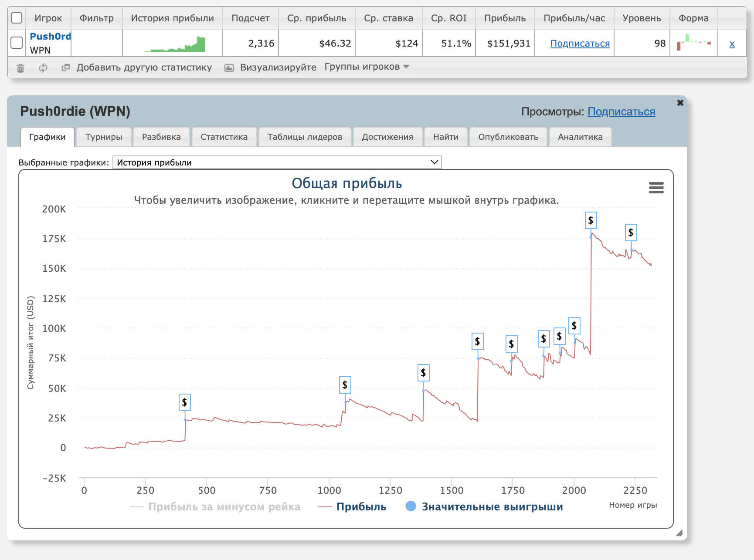This screenshot has height=560, width=754.
Task: Toggle Прибыль series in legend
Action: pyautogui.click(x=353, y=507)
